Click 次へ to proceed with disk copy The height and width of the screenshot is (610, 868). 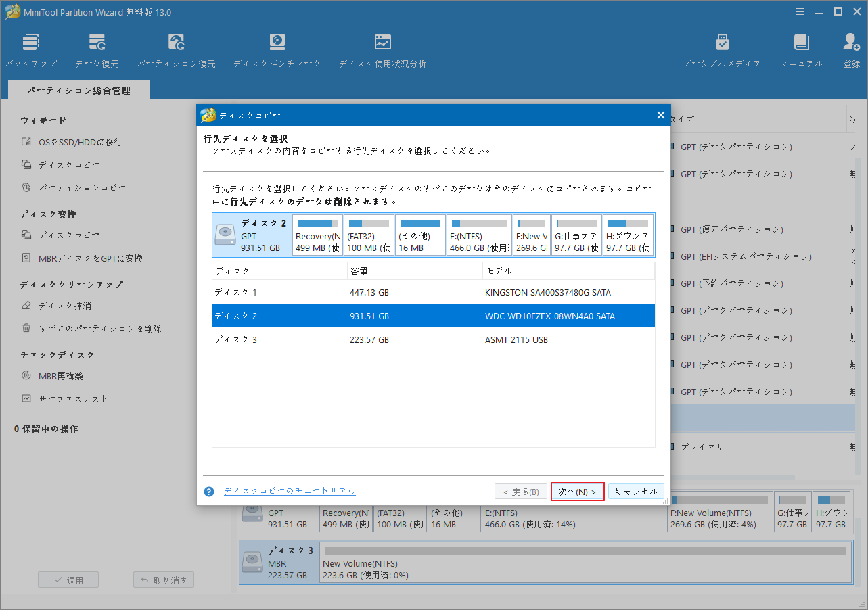tap(577, 491)
